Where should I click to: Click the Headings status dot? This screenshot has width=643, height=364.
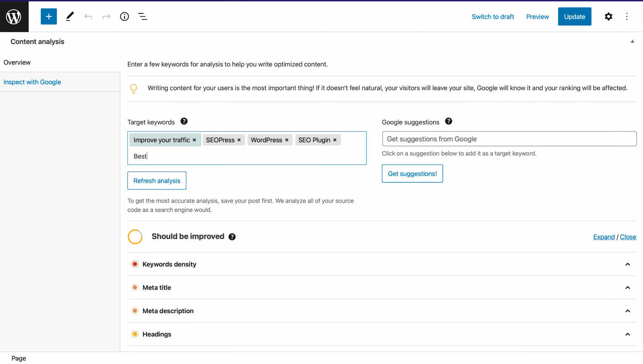click(135, 334)
